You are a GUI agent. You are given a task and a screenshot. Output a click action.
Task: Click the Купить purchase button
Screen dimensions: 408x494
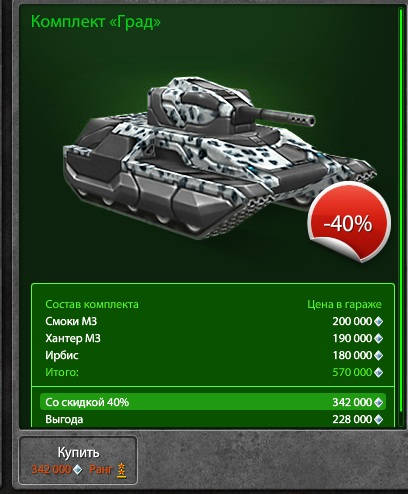(78, 460)
